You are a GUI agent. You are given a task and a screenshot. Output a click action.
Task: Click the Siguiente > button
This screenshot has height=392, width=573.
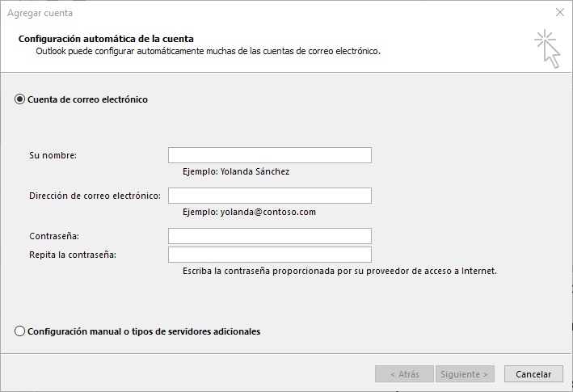tap(465, 374)
